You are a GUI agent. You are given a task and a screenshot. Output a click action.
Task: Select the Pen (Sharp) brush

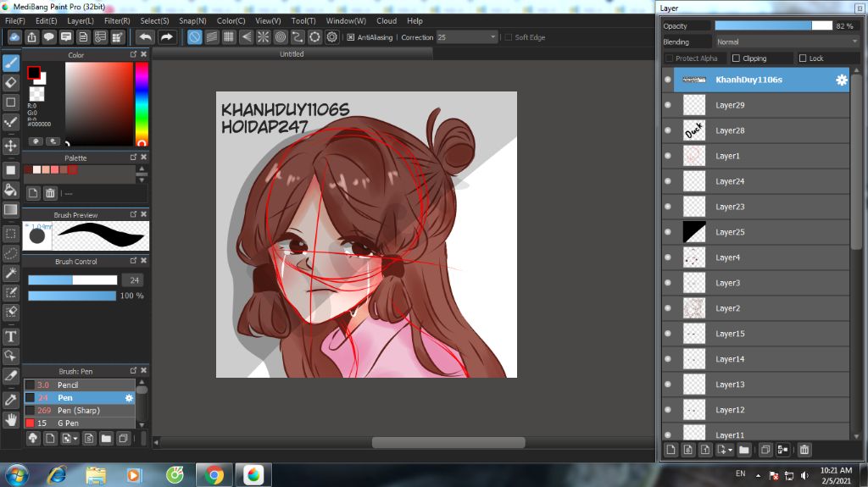pos(79,411)
